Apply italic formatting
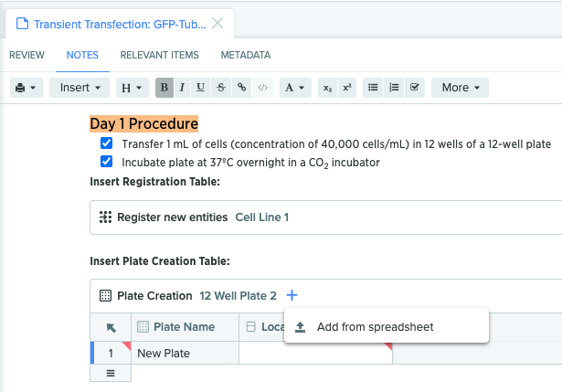The image size is (562, 392). [182, 88]
